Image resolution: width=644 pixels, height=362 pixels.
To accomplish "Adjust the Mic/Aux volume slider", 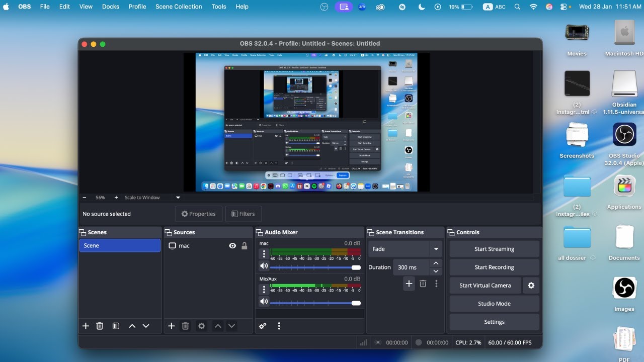I will click(x=315, y=303).
